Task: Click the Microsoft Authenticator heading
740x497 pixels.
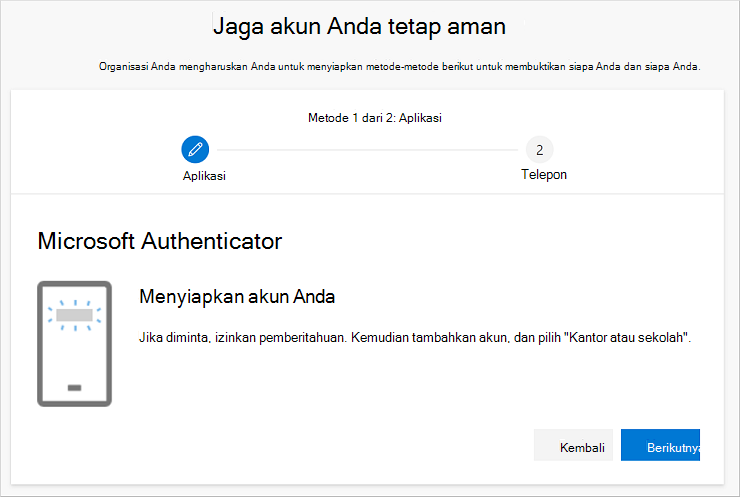Action: [160, 241]
